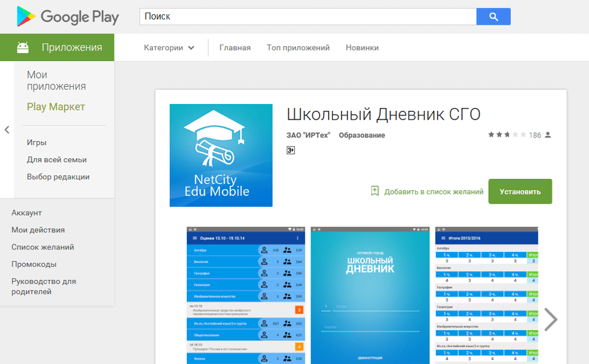Click the green Установить button

520,191
